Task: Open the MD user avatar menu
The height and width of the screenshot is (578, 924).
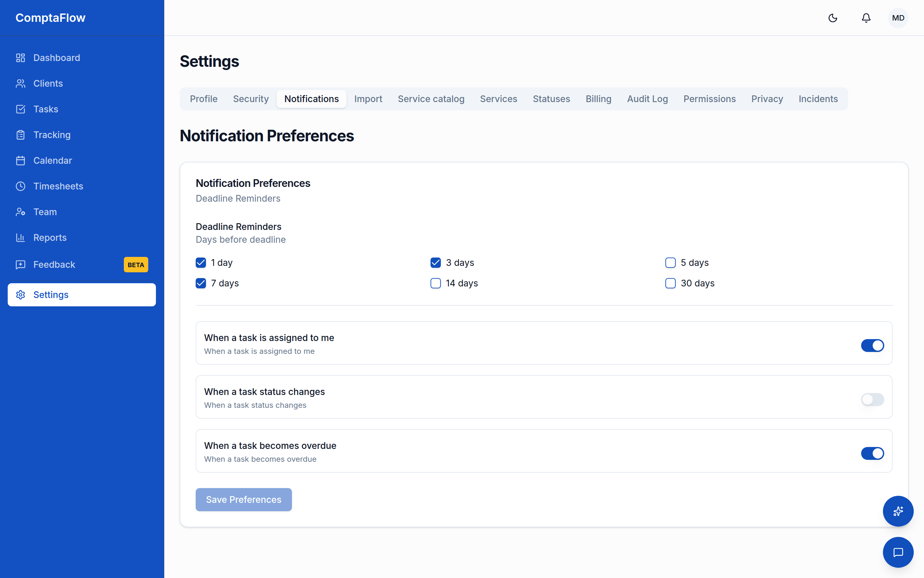Action: click(x=898, y=18)
